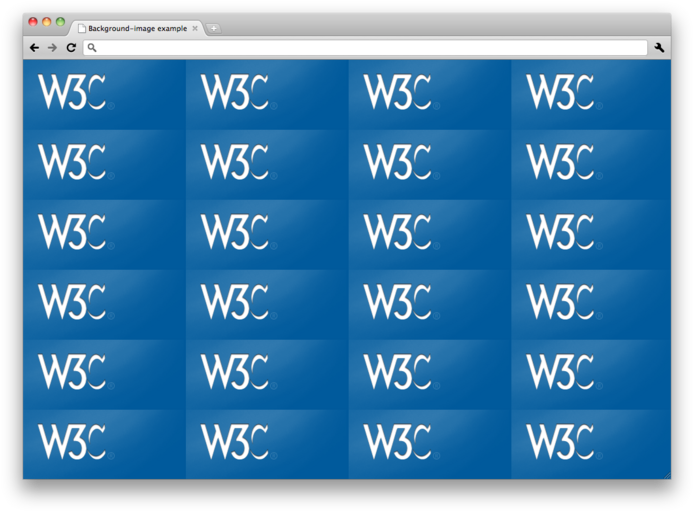Screen dimensions: 693x511
Task: Focus the address bar search field
Action: pyautogui.click(x=366, y=48)
